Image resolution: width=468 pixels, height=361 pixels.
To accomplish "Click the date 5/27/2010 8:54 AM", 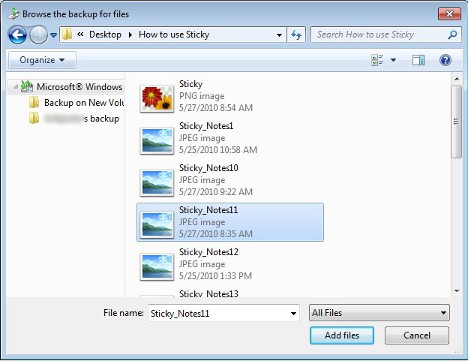I will (x=216, y=108).
